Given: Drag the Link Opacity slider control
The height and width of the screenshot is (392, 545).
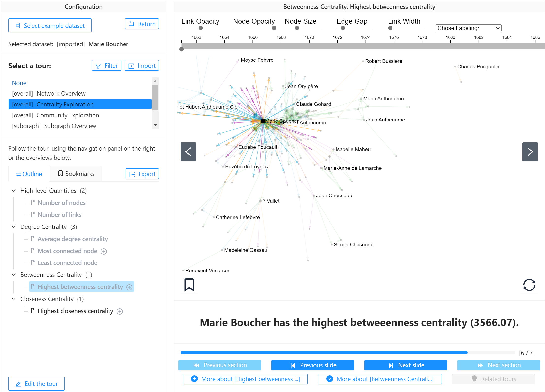Looking at the screenshot, I should click(199, 28).
